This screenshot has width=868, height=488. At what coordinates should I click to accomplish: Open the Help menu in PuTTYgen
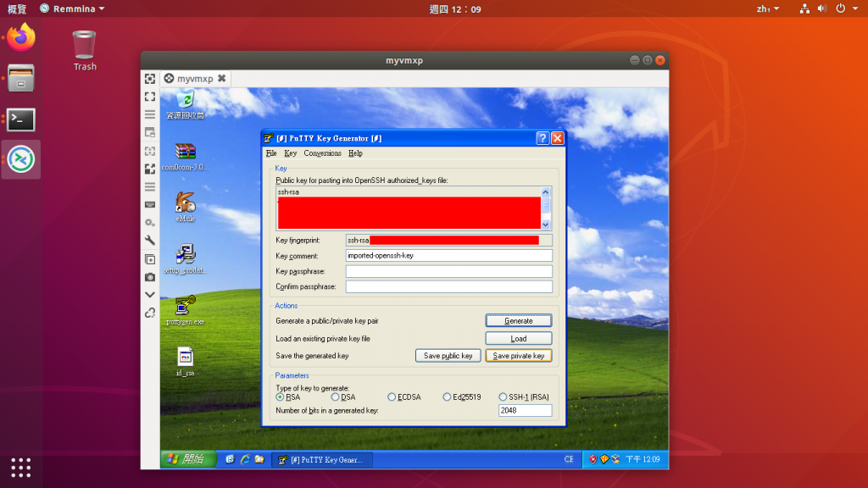(x=355, y=153)
